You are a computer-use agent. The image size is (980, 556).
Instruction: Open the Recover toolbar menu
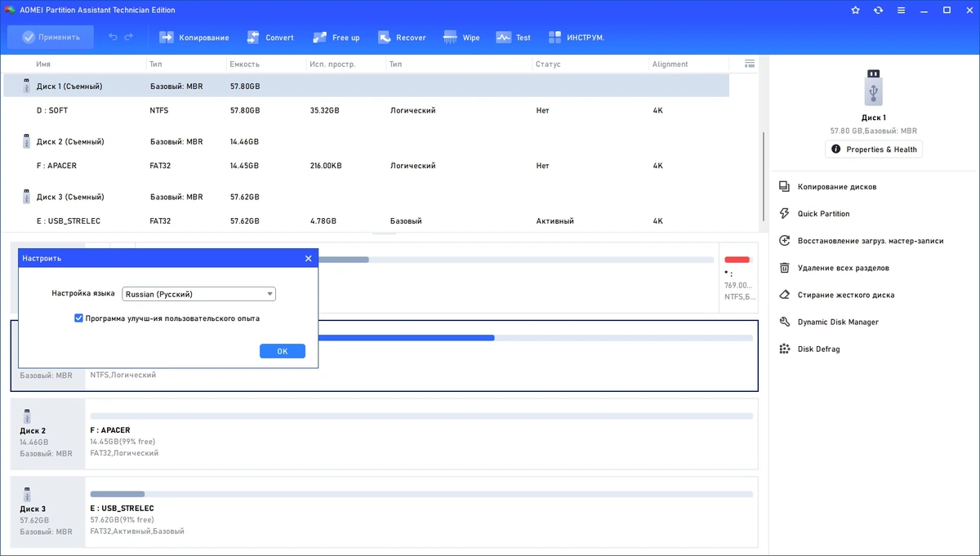[x=401, y=38]
